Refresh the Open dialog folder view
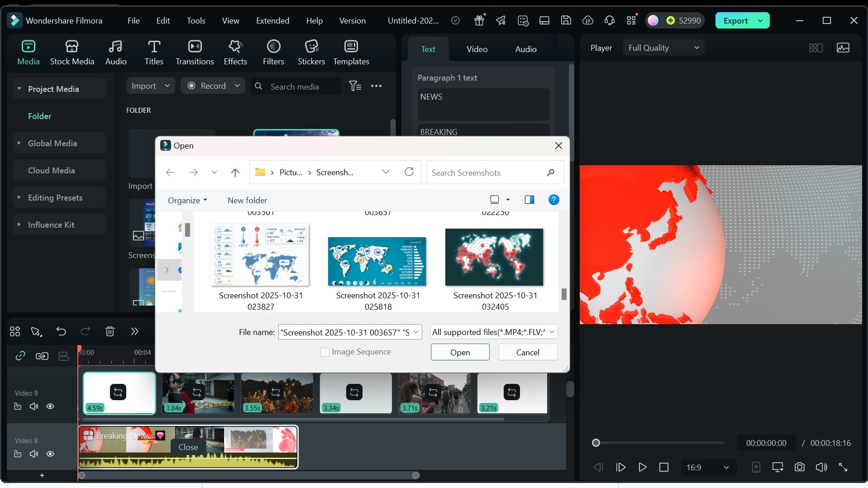 (x=409, y=172)
